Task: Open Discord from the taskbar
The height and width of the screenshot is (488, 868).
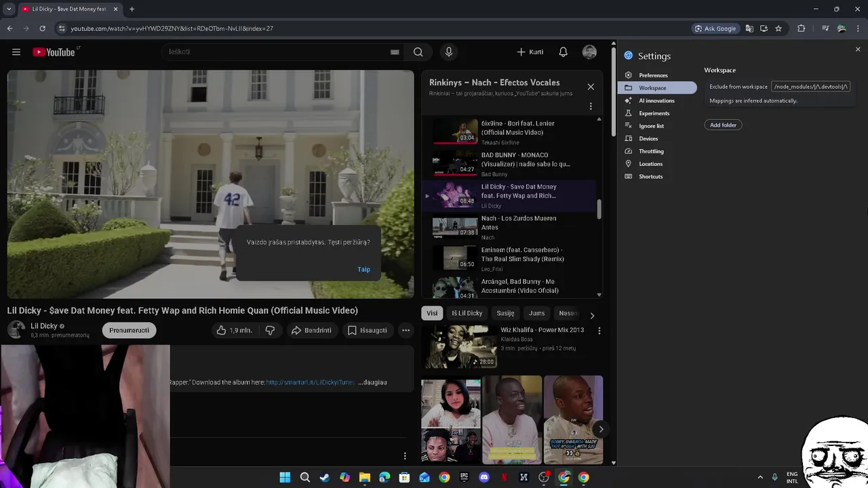Action: 484,477
